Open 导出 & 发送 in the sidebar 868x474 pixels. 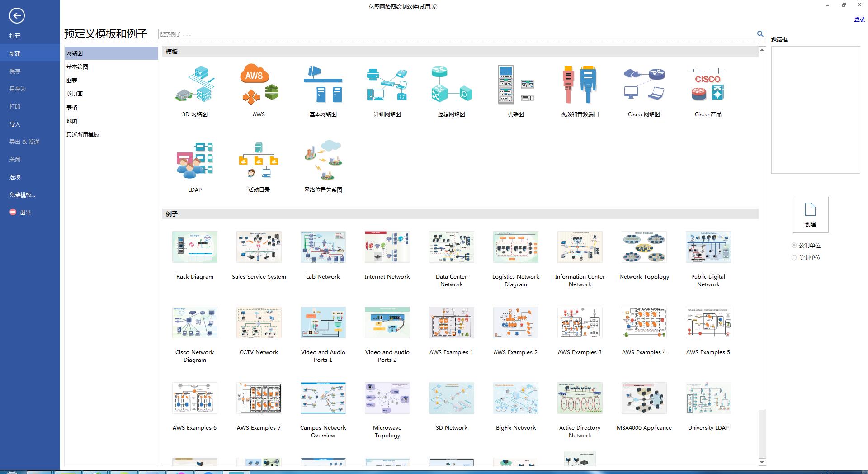click(x=24, y=142)
